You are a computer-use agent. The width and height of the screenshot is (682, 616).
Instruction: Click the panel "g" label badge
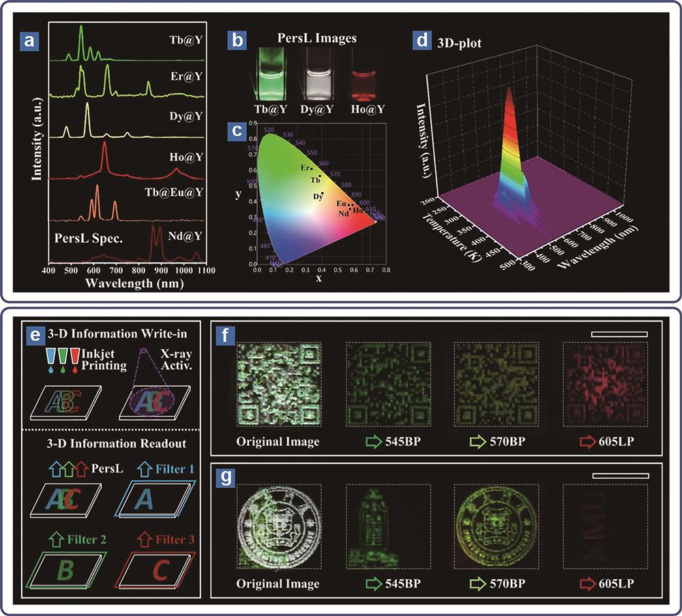[225, 477]
